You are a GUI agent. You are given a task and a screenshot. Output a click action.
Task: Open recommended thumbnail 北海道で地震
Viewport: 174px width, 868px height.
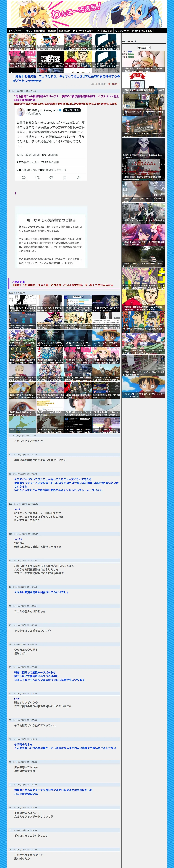tap(22, 425)
